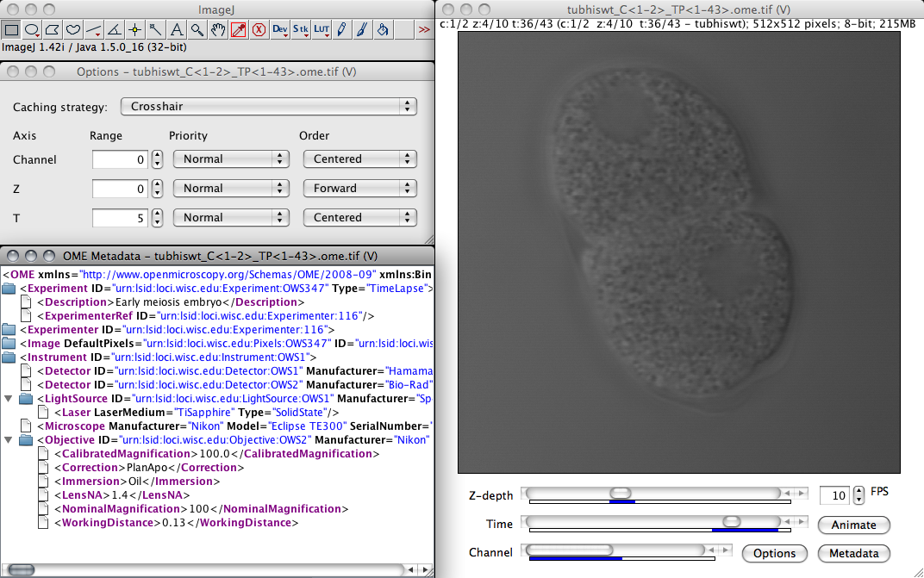Viewport: 924px width, 578px height.
Task: Click the Z Range stepper
Action: point(157,189)
